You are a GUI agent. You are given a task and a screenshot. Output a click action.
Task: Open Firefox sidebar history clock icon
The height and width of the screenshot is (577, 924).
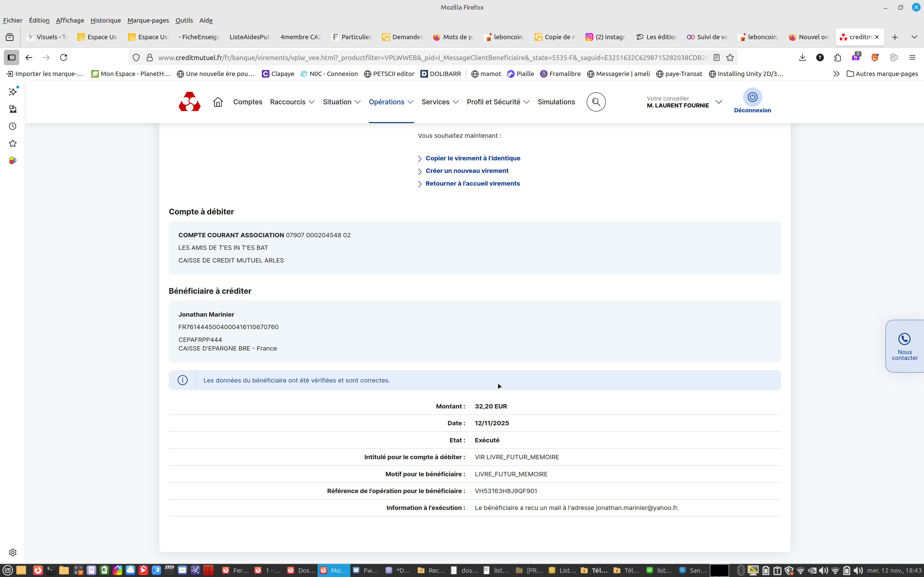pyautogui.click(x=13, y=126)
